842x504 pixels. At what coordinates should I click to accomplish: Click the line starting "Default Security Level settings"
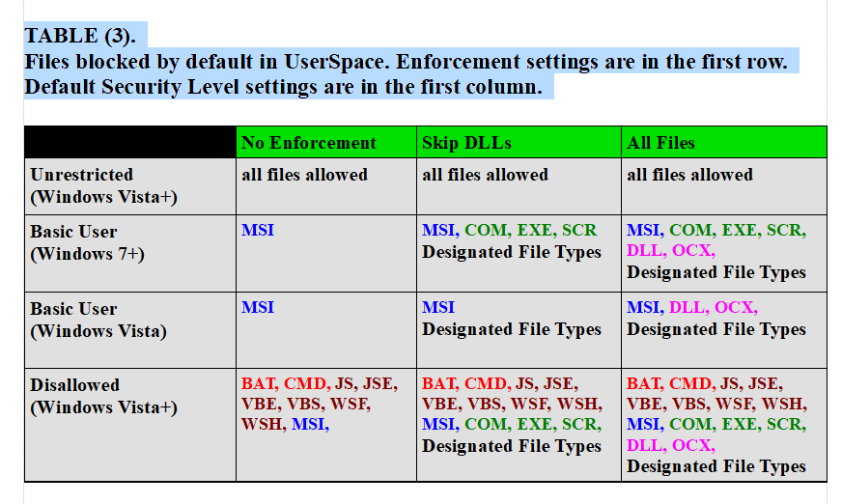[x=284, y=87]
